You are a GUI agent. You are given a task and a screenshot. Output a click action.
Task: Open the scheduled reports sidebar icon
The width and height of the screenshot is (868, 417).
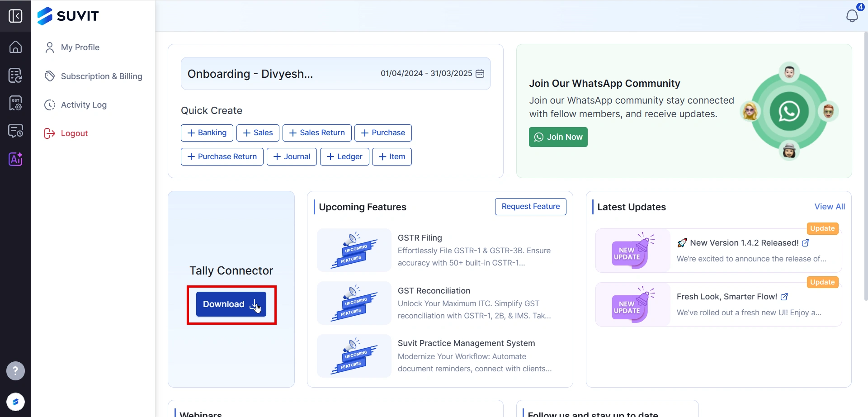(15, 131)
